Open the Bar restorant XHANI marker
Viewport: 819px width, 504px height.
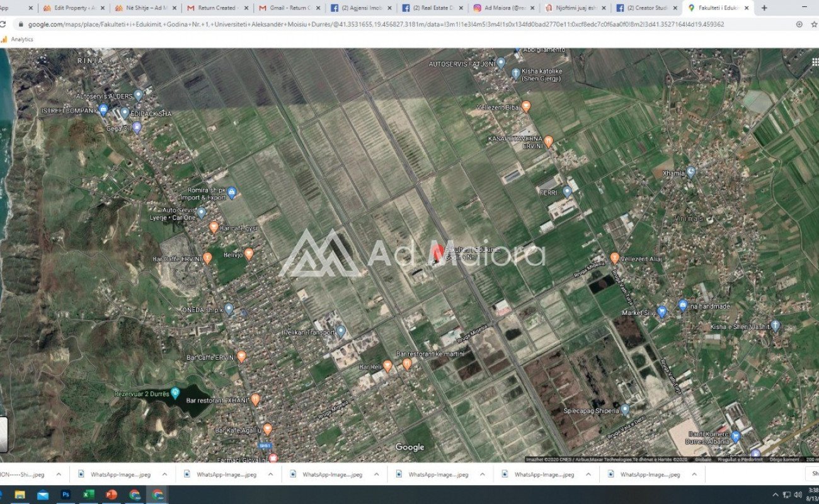[x=255, y=399]
